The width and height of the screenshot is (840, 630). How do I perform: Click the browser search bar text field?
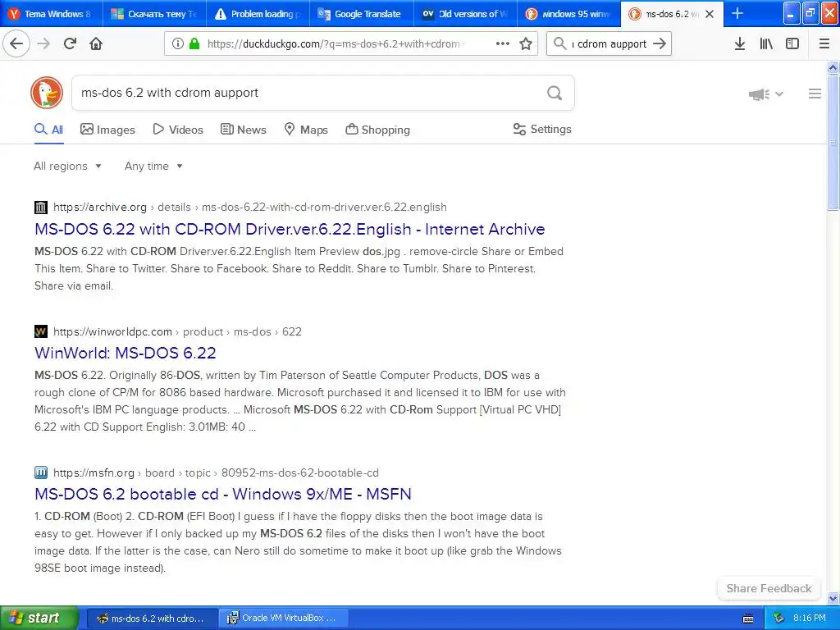[x=609, y=44]
